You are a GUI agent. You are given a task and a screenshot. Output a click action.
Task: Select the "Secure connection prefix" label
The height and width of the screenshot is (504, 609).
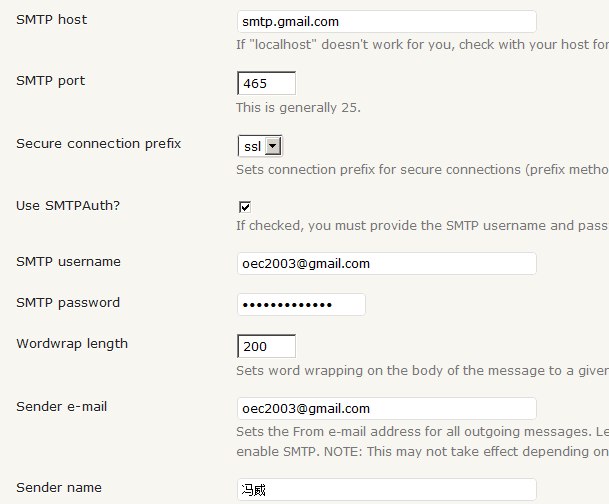[x=99, y=144]
